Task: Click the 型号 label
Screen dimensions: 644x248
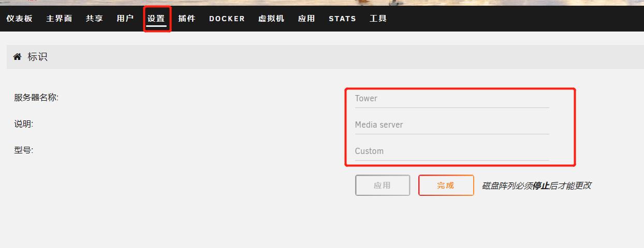Action: tap(24, 150)
